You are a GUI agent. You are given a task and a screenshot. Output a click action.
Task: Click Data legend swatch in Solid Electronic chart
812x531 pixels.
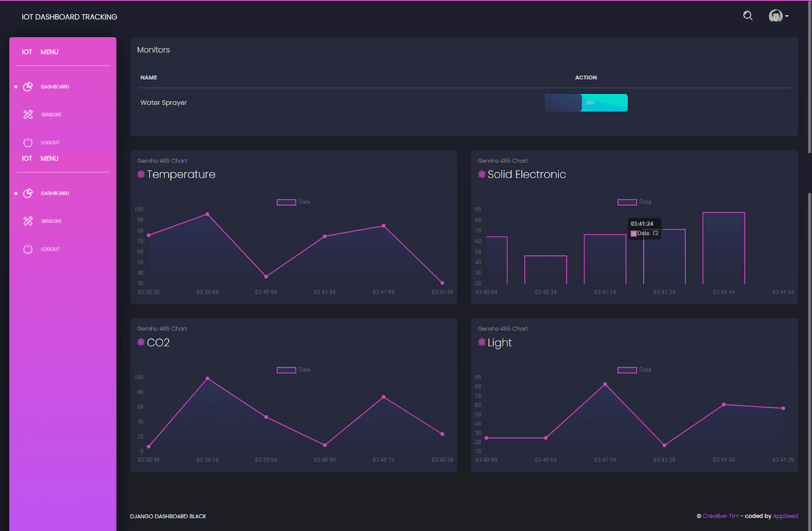click(627, 202)
